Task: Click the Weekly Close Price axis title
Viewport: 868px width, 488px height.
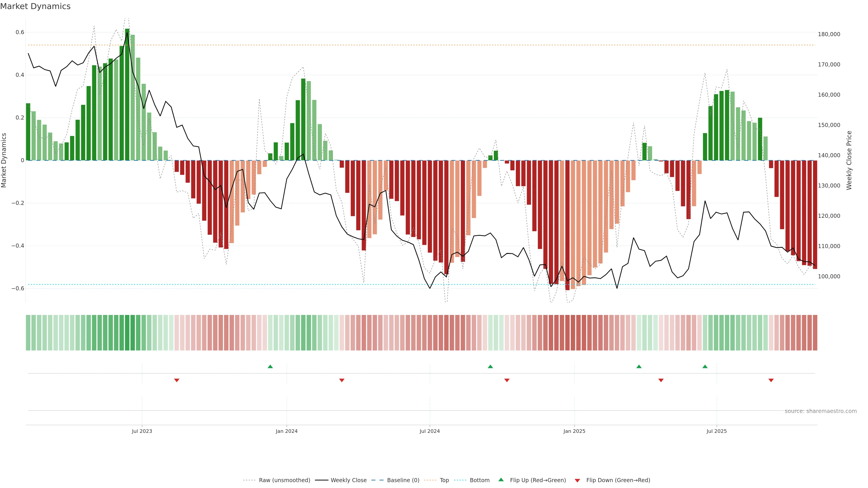Action: click(849, 160)
